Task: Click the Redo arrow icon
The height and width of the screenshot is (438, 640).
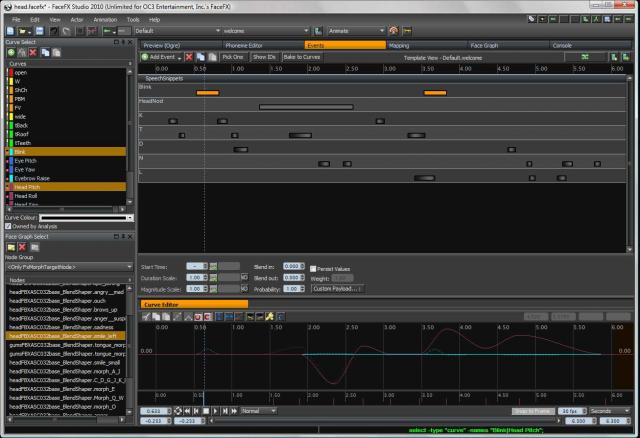Action: [67, 31]
